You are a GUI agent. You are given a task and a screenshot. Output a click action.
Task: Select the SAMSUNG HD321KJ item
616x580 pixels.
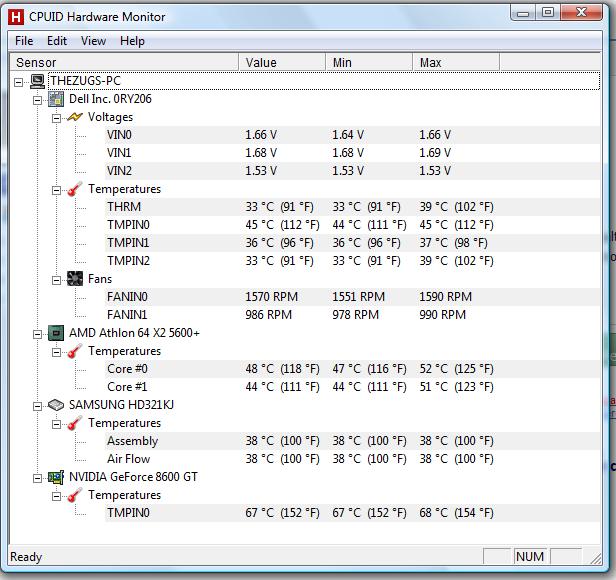pyautogui.click(x=121, y=405)
